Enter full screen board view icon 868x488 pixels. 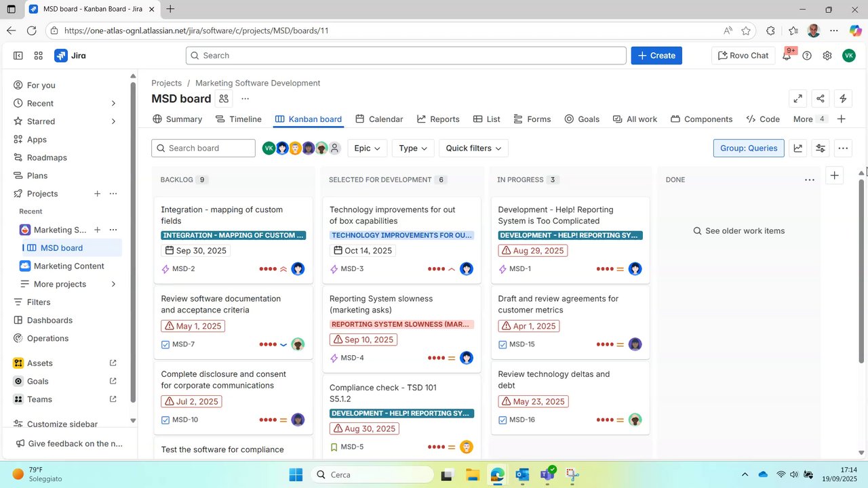[798, 98]
